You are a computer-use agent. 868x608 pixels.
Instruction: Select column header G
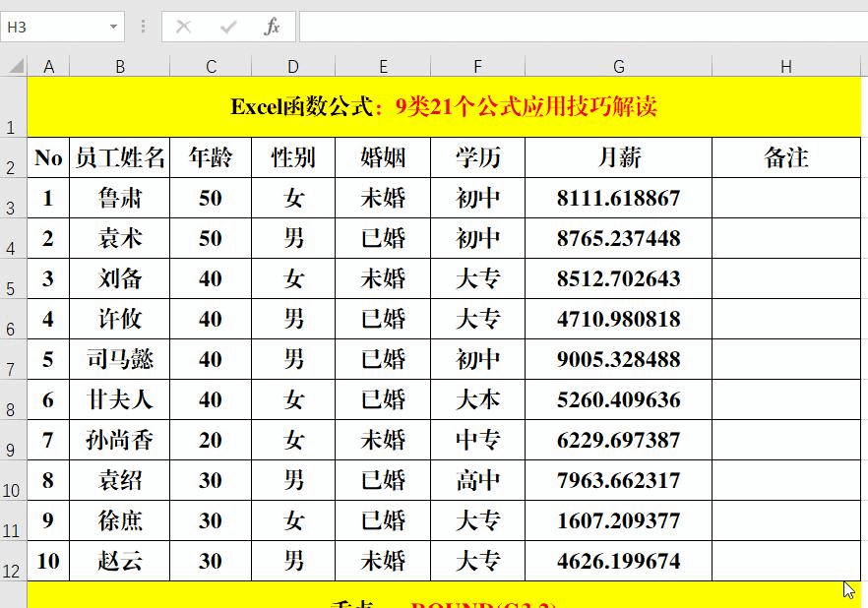(x=618, y=66)
